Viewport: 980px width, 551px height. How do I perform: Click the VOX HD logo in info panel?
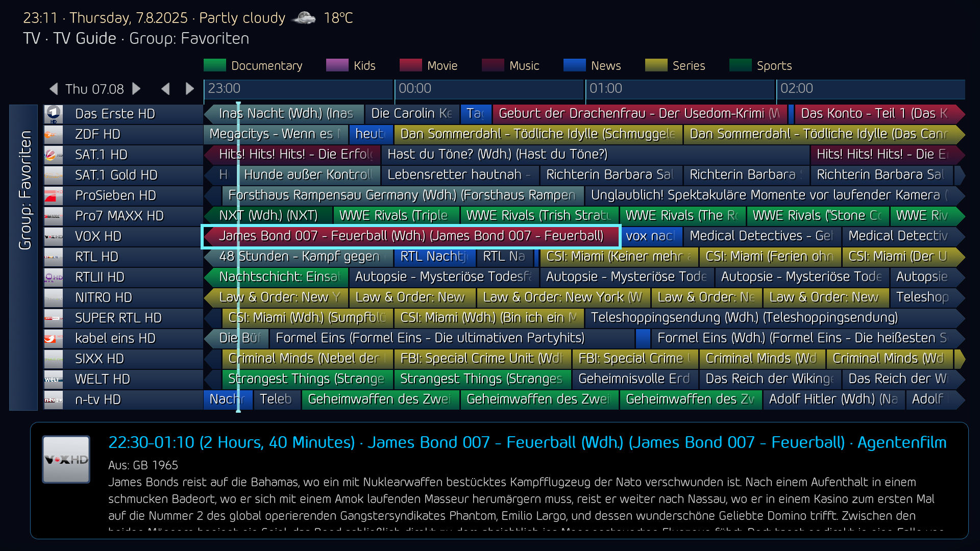[66, 459]
